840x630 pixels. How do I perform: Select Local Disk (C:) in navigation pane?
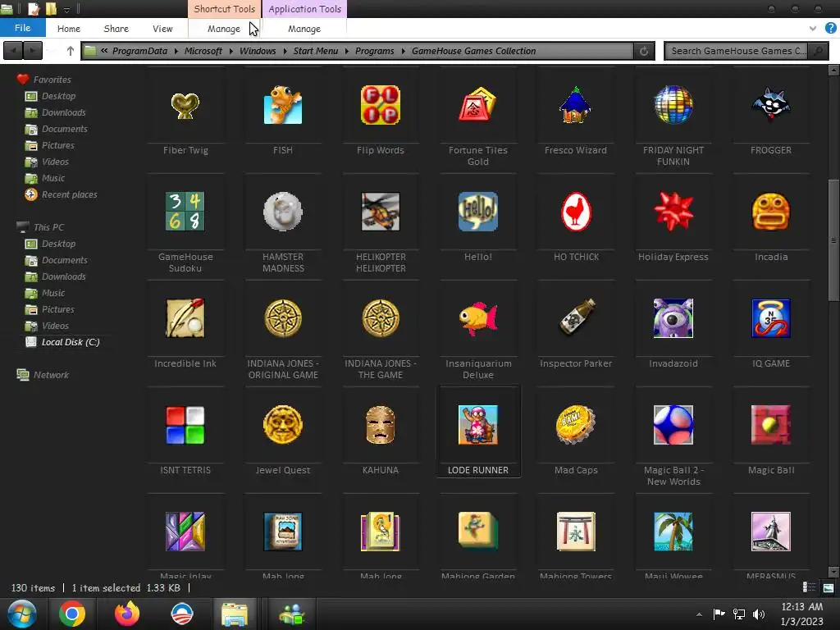71,342
